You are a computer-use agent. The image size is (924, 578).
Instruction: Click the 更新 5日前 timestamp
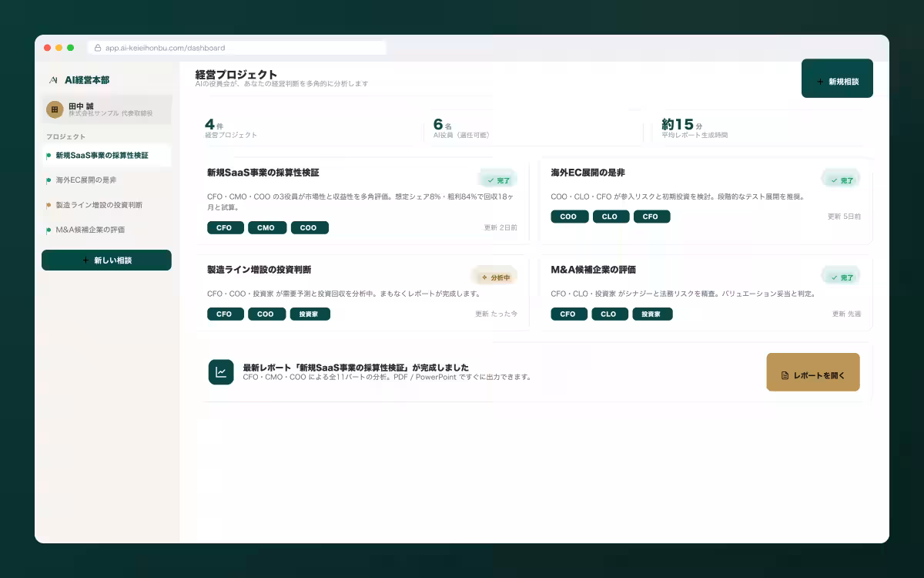click(x=844, y=217)
